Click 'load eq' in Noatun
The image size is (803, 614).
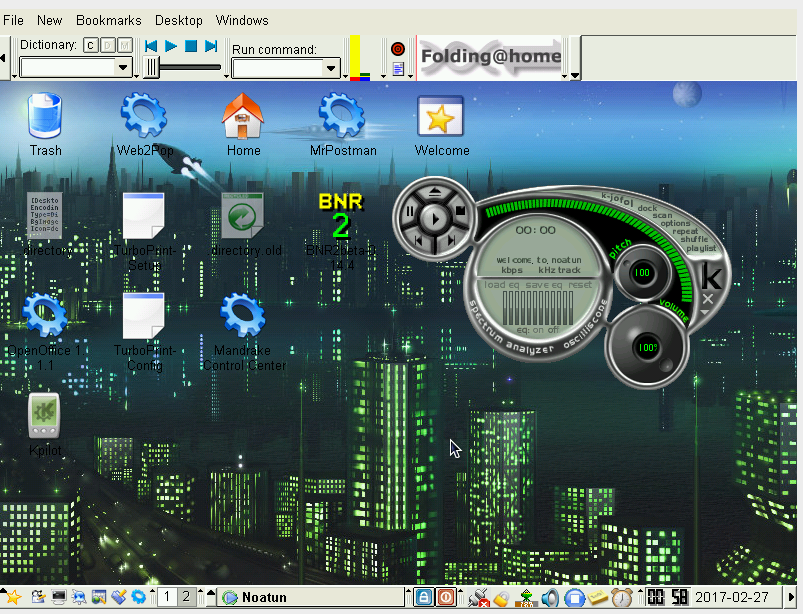[x=501, y=285]
